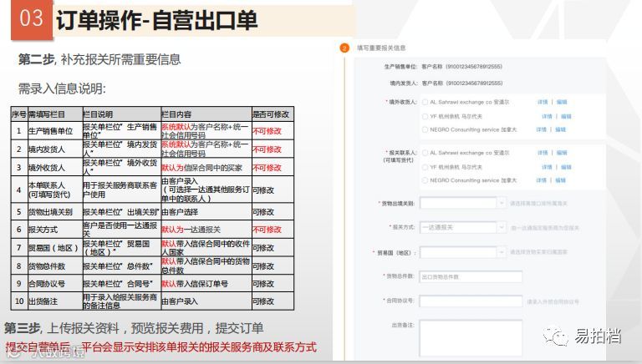Click the 需录入信息说明 label
This screenshot has height=364, width=642.
tap(62, 88)
